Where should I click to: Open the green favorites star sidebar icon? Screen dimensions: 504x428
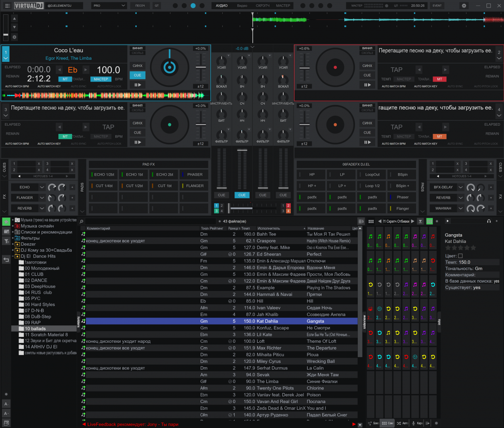(6, 222)
